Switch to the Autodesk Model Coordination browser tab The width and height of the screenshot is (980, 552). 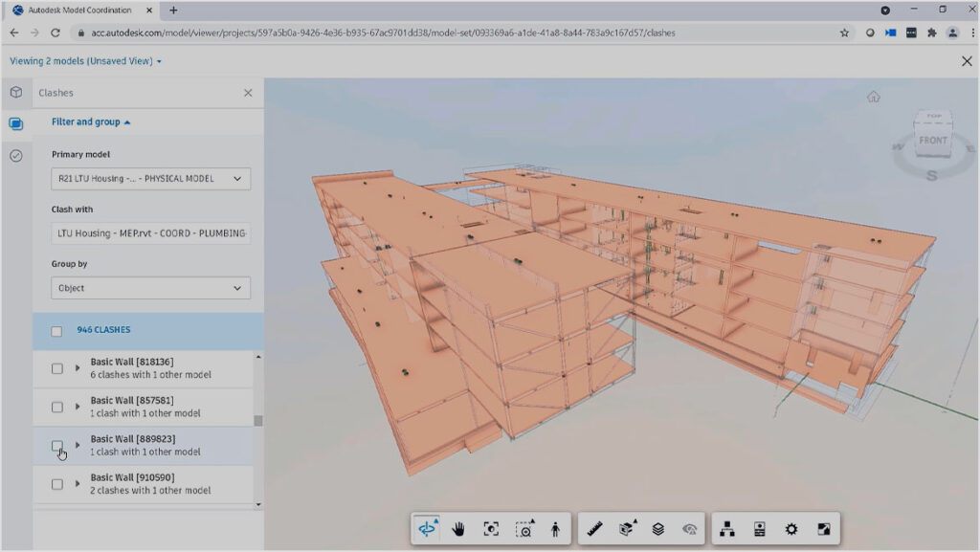(80, 10)
